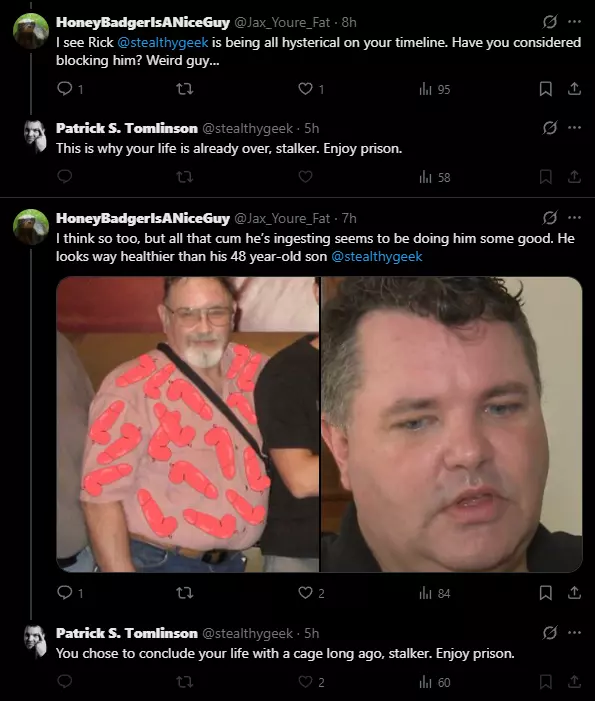Viewport: 595px width, 701px height.
Task: Open more options on first tweet
Action: tap(574, 21)
